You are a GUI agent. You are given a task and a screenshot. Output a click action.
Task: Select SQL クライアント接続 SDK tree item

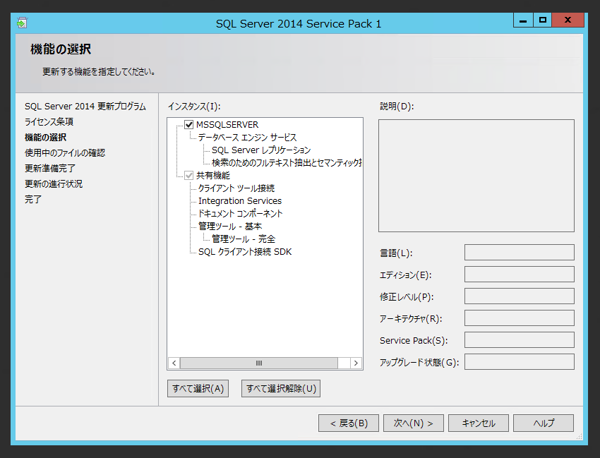[245, 251]
